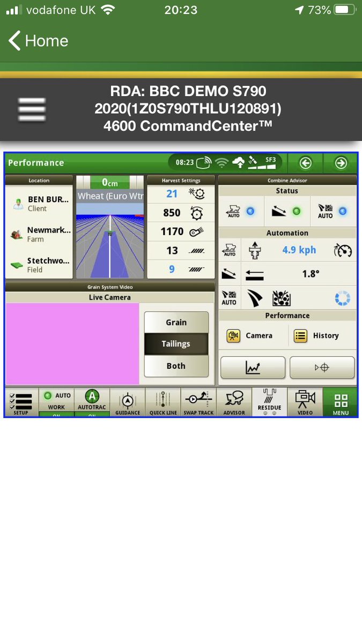Toggle the auto harvest status indicator
Image resolution: width=362 pixels, height=644 pixels.
241,211
